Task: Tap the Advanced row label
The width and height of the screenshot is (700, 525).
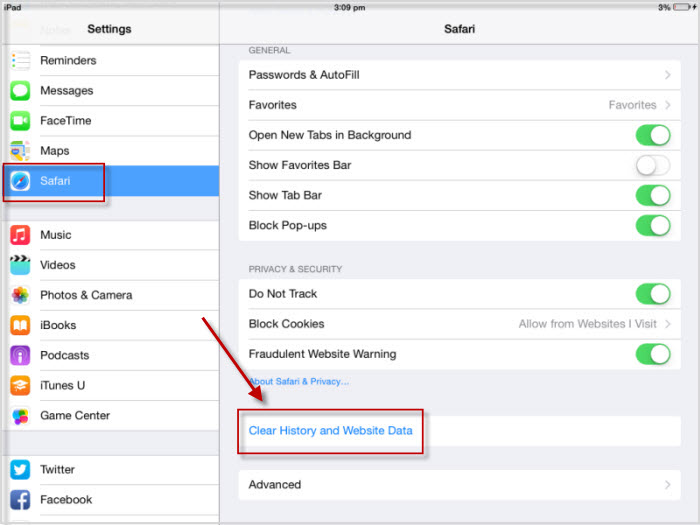Action: pyautogui.click(x=275, y=484)
